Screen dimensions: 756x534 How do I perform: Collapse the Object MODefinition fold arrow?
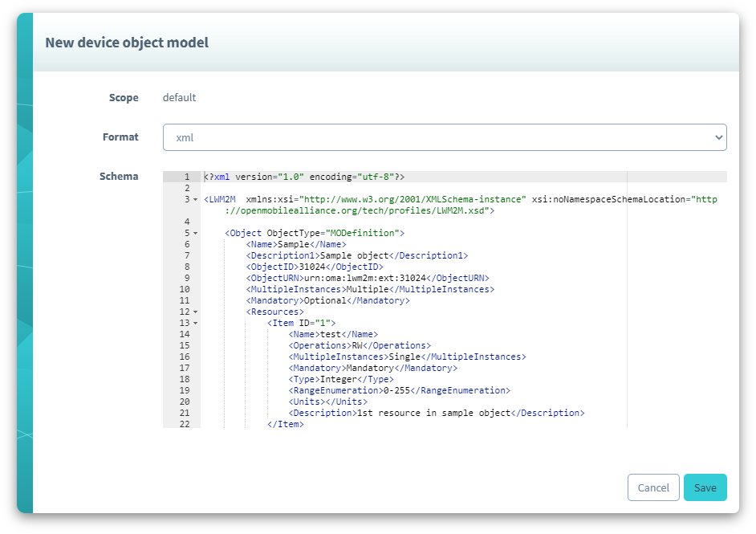tap(193, 232)
